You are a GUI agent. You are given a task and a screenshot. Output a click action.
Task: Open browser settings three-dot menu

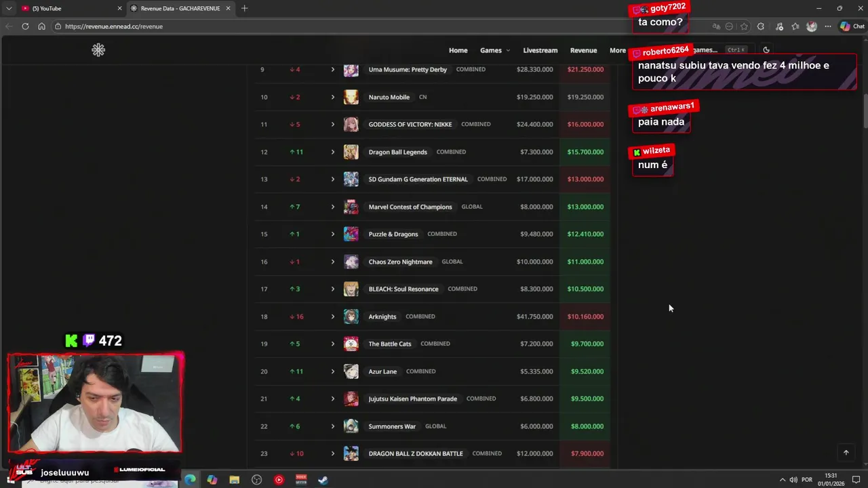click(827, 26)
